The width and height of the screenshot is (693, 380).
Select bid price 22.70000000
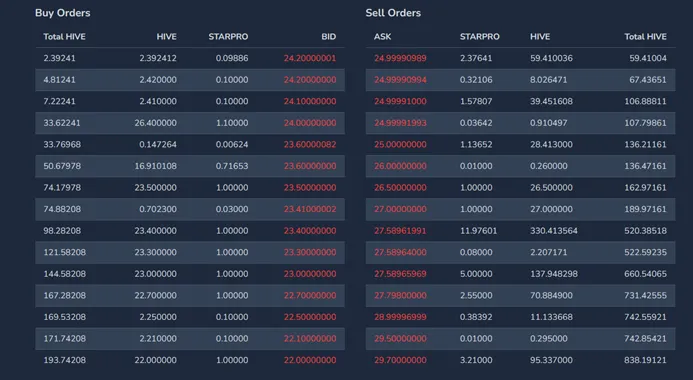[x=310, y=296]
